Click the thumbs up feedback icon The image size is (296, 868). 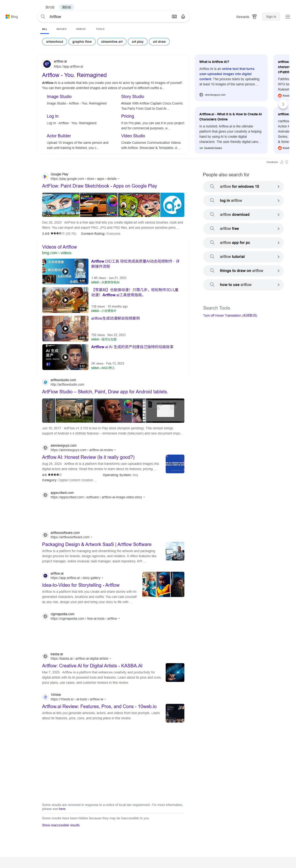click(x=281, y=162)
